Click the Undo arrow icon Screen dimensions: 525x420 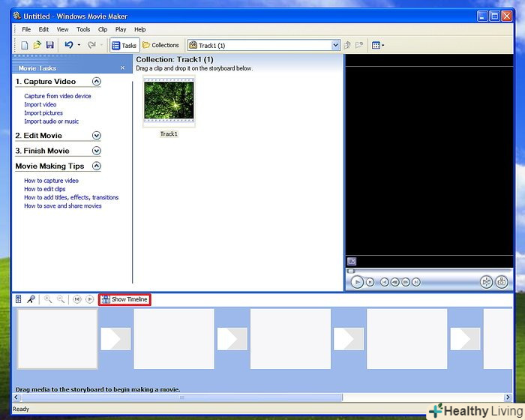pyautogui.click(x=68, y=45)
